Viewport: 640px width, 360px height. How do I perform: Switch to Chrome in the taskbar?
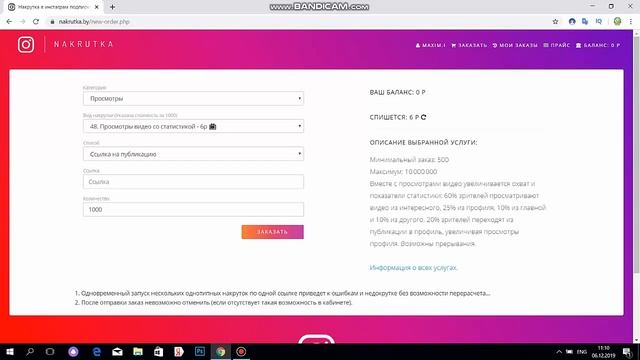(220, 351)
